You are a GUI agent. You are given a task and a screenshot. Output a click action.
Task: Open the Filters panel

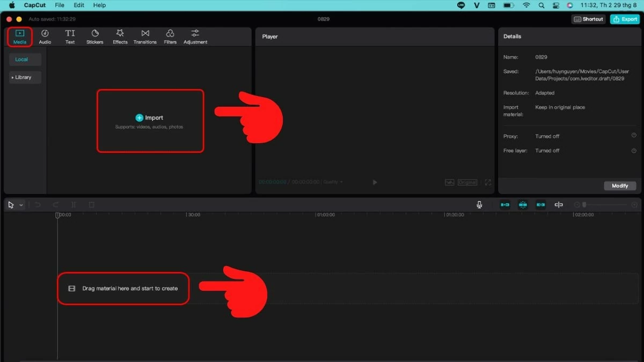click(170, 36)
